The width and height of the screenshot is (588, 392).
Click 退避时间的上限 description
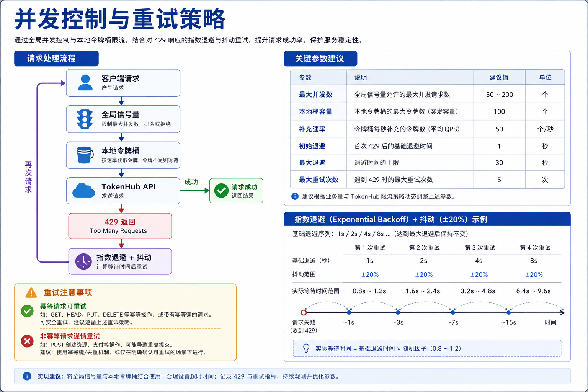377,163
